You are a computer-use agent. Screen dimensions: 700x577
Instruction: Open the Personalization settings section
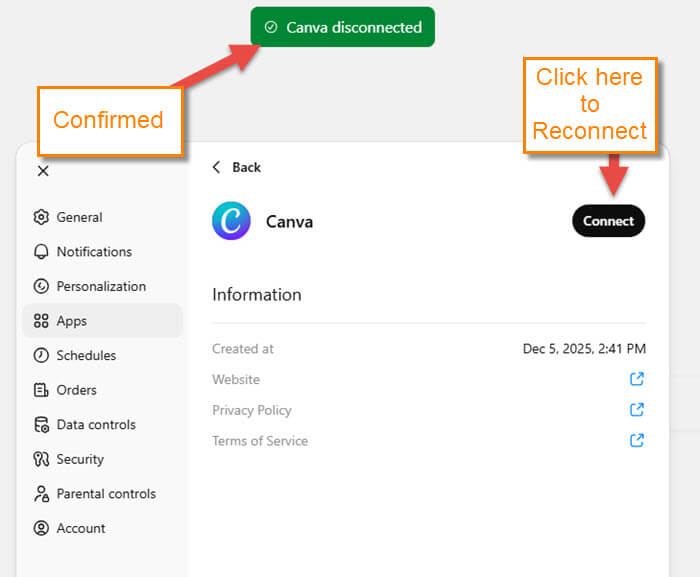click(x=100, y=286)
